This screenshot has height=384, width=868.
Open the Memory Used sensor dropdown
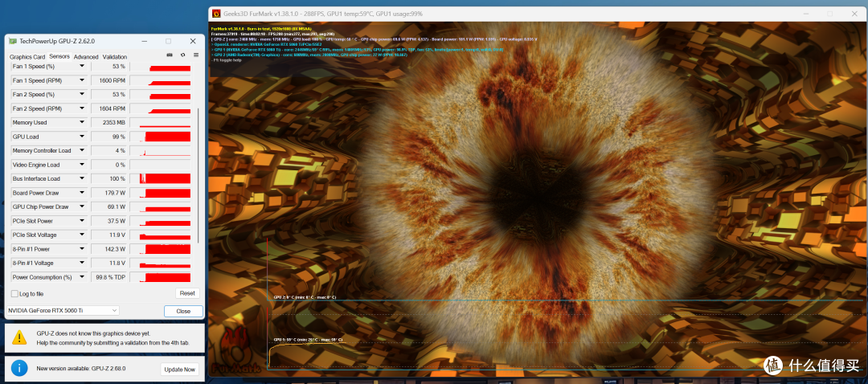click(82, 122)
